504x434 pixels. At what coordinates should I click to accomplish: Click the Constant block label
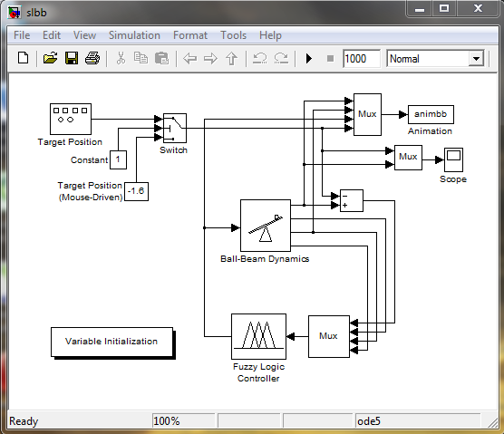(89, 160)
